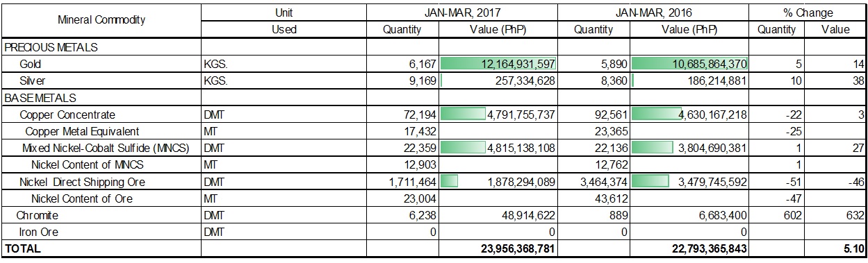Select the % Change header cell
Screen dimensions: 868x263
point(808,12)
